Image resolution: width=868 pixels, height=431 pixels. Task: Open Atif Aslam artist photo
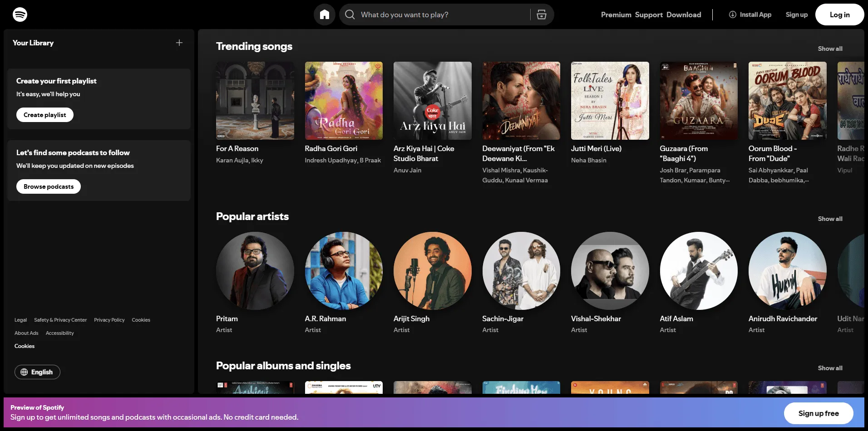click(699, 271)
